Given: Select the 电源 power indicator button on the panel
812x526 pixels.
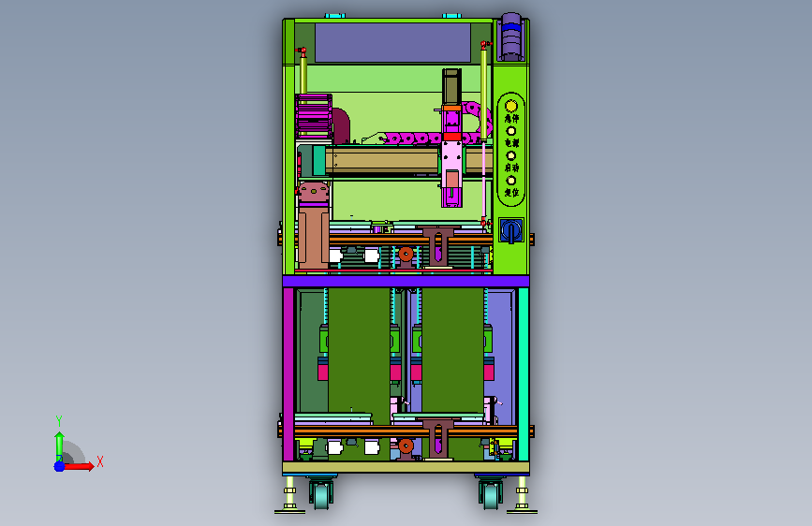Looking at the screenshot, I should point(511,131).
